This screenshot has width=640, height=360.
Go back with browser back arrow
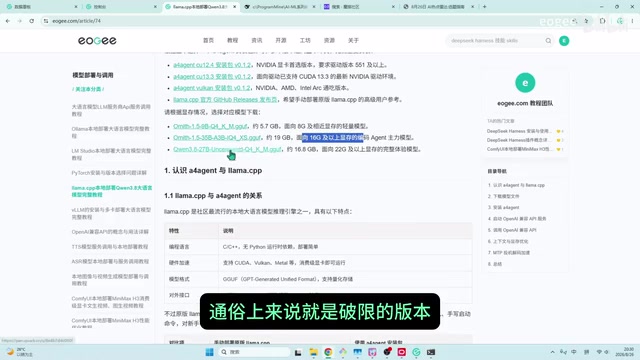(x=8, y=21)
